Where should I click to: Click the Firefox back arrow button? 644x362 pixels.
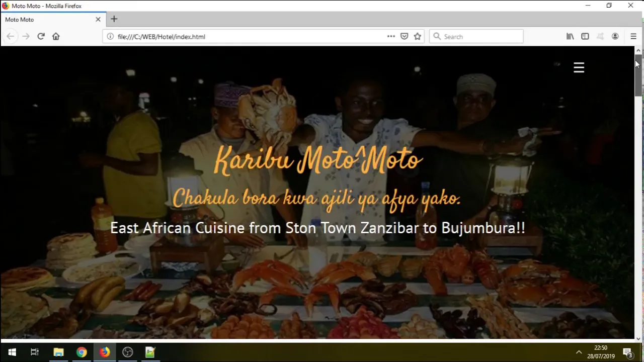pyautogui.click(x=10, y=36)
